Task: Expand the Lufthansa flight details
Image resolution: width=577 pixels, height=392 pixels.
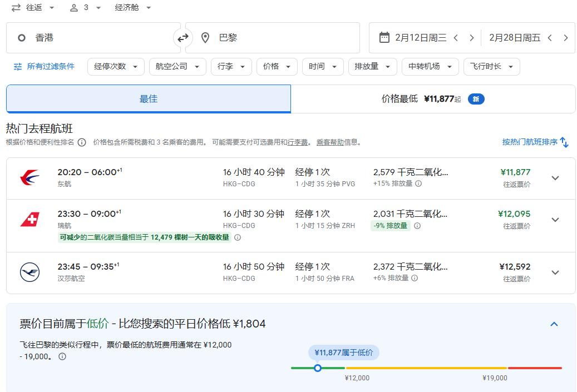Action: click(x=555, y=272)
